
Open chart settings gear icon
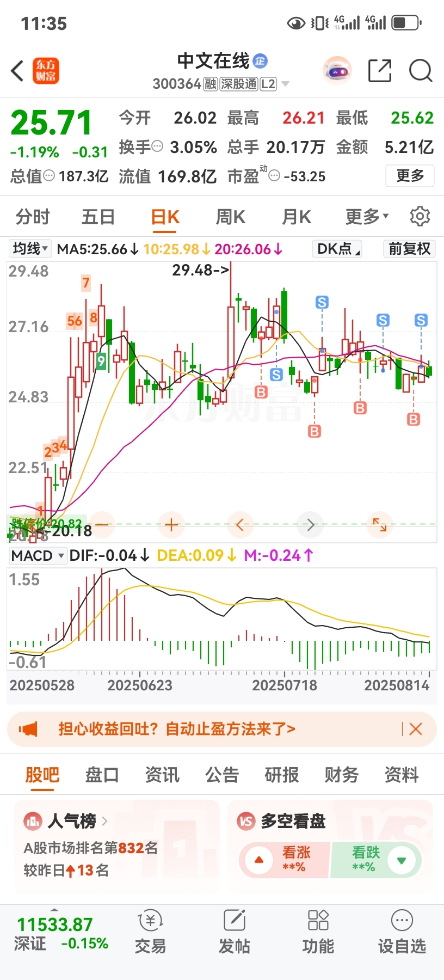pyautogui.click(x=420, y=217)
